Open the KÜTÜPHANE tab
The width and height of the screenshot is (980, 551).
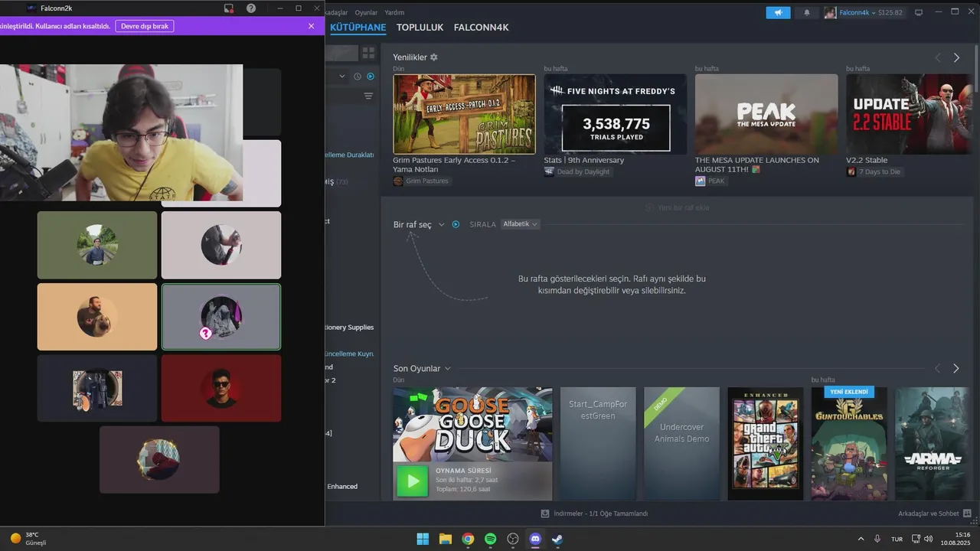pyautogui.click(x=358, y=28)
